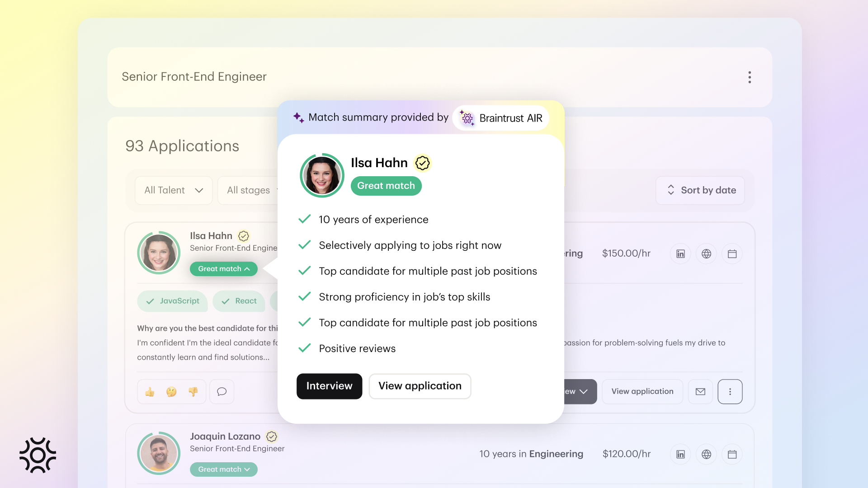The width and height of the screenshot is (868, 488).
Task: Click the envelope message icon
Action: coord(700,392)
